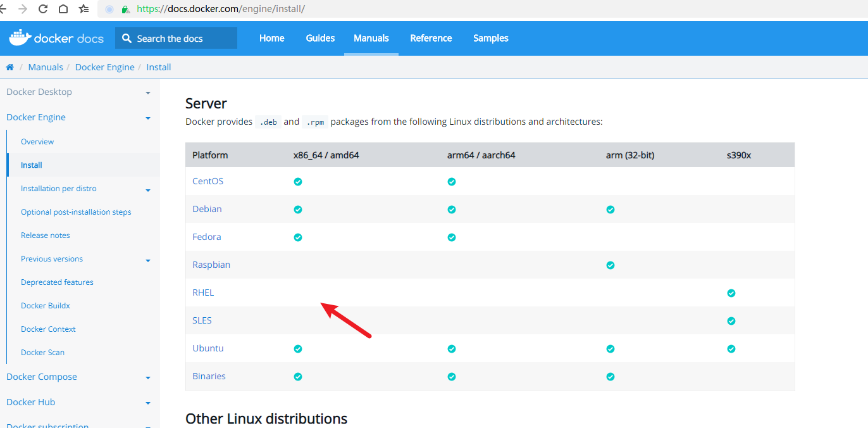Open the RHEL platform link
Image resolution: width=868 pixels, height=428 pixels.
point(203,293)
